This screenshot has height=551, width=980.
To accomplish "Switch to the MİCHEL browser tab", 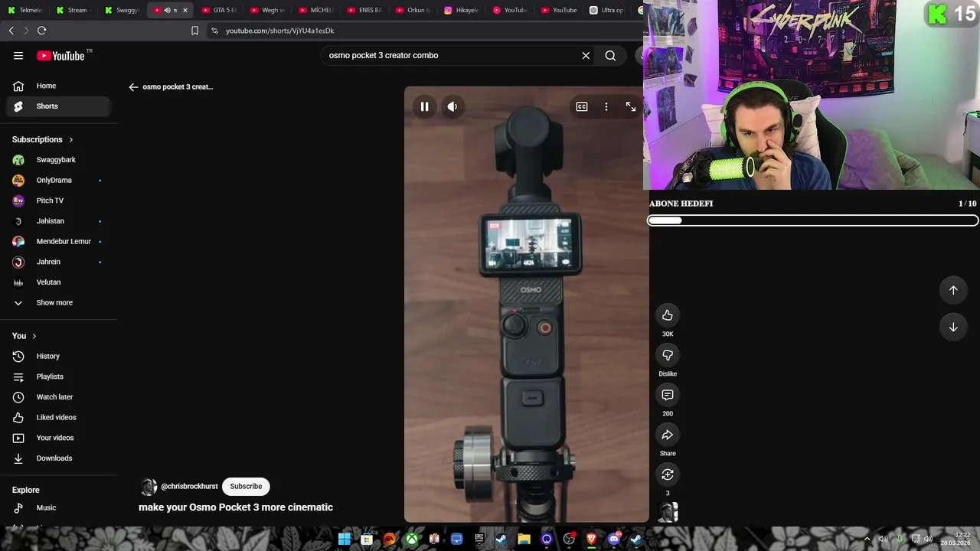I will [x=315, y=10].
